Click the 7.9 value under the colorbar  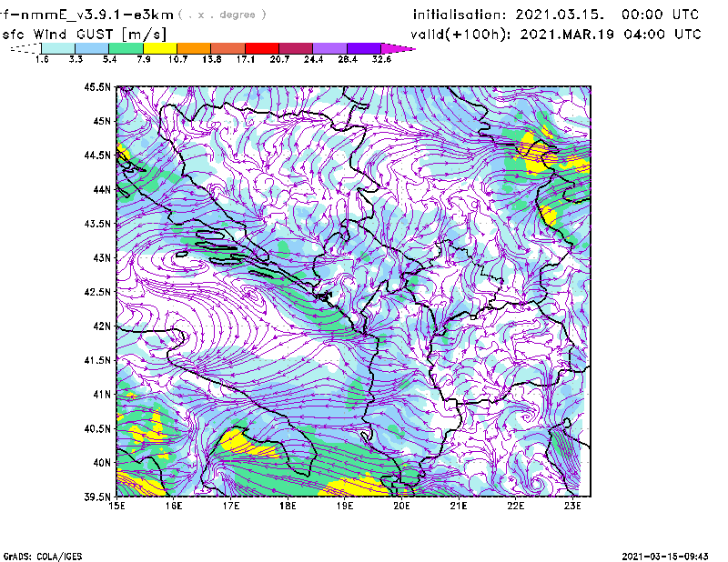point(144,59)
